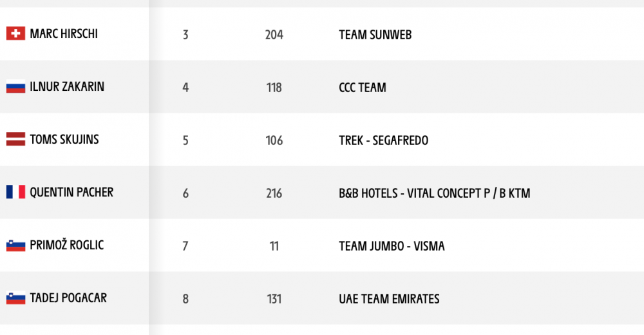
Task: Click B&B Hotels - Vital Concept team
Action: [x=434, y=193]
